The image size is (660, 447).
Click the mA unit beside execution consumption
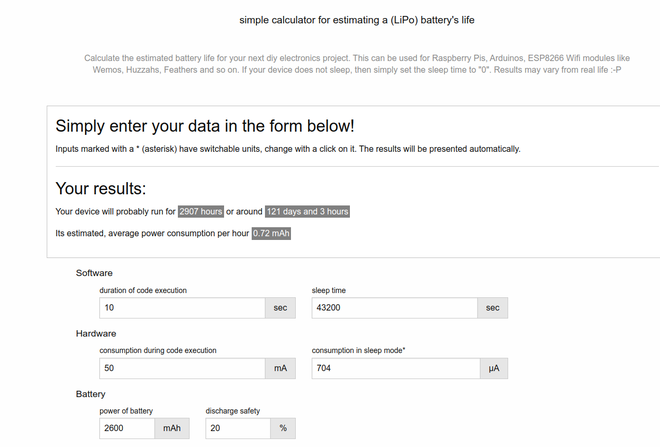pos(280,368)
